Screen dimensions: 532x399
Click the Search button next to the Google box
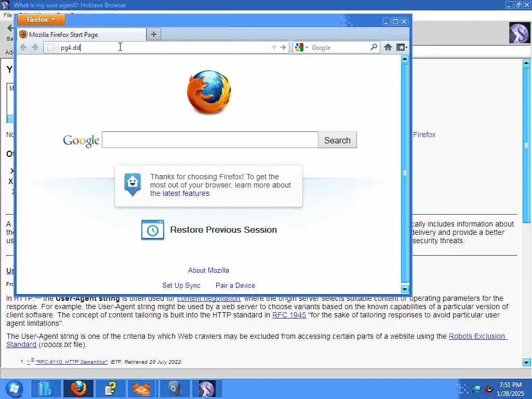(337, 140)
